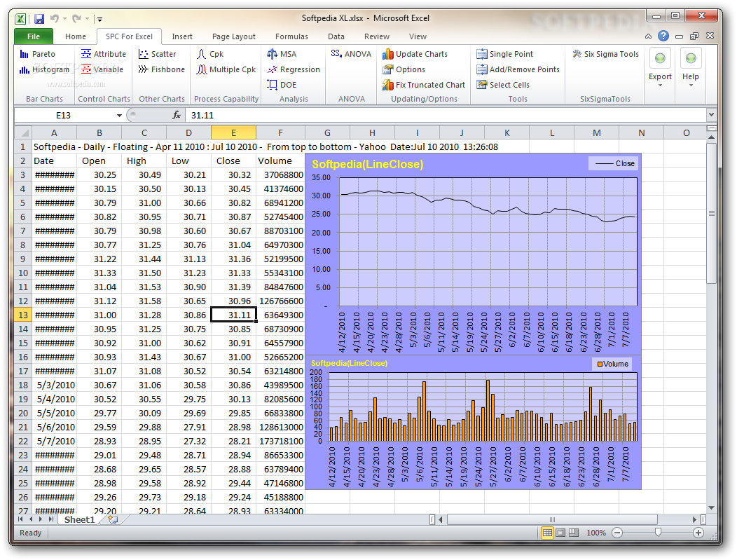Create a Fishbone diagram
The height and width of the screenshot is (560, 737).
point(161,69)
